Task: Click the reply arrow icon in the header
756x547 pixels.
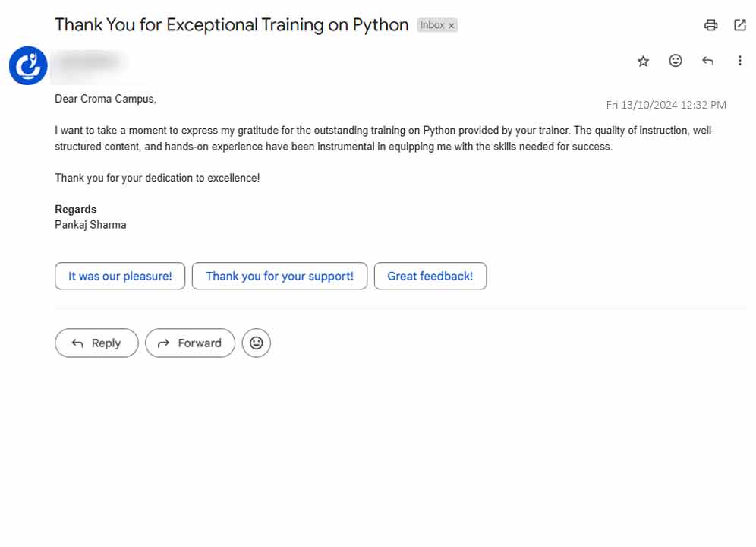Action: (708, 62)
